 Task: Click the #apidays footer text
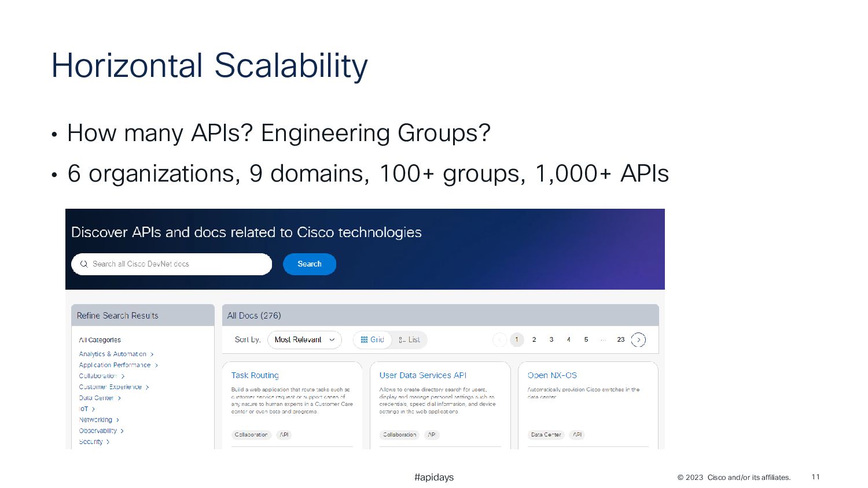pos(434,478)
